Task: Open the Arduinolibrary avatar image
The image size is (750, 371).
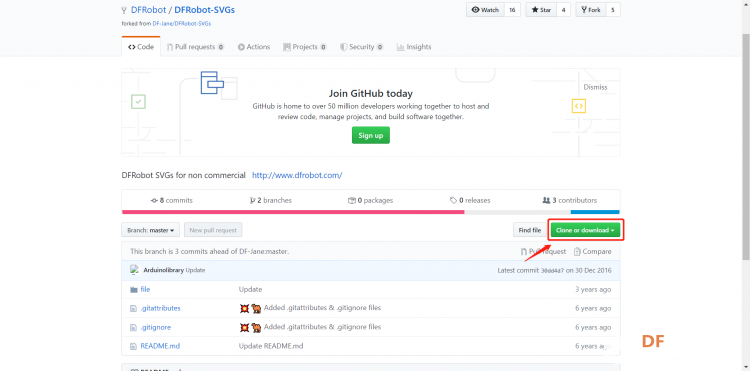Action: [x=134, y=270]
